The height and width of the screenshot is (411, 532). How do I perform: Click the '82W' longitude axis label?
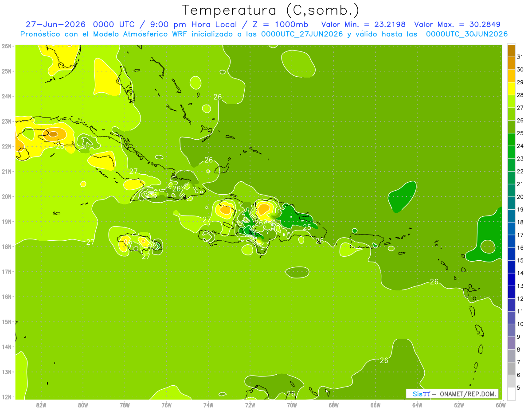(41, 404)
